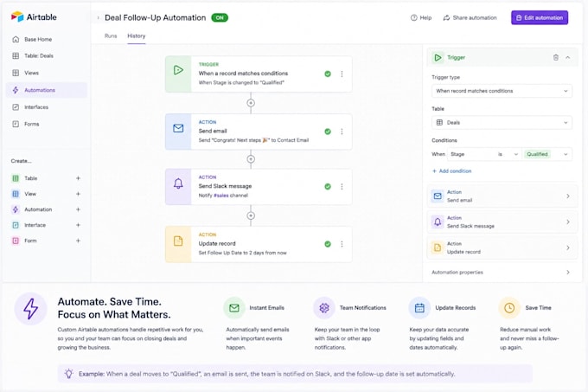588x392 pixels.
Task: Collapse the Trigger panel
Action: click(568, 57)
